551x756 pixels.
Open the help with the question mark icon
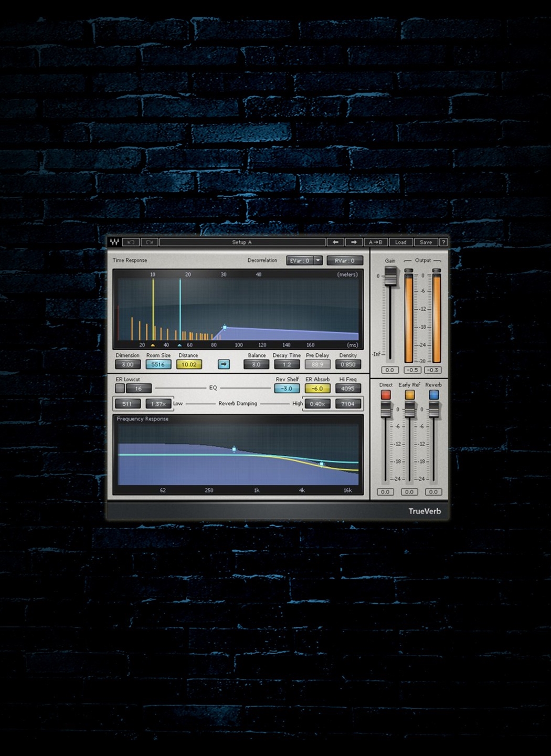click(x=443, y=242)
